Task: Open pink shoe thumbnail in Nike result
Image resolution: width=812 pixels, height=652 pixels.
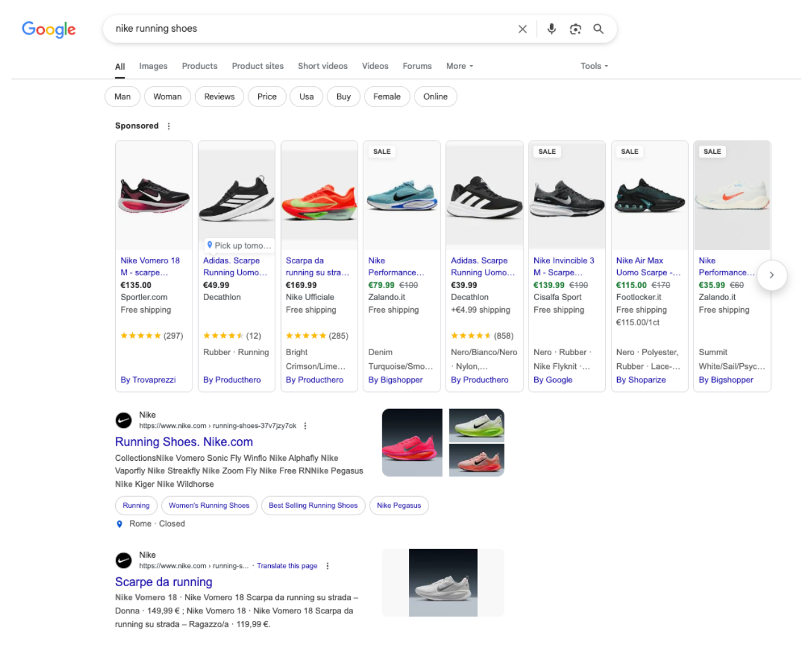Action: click(412, 442)
